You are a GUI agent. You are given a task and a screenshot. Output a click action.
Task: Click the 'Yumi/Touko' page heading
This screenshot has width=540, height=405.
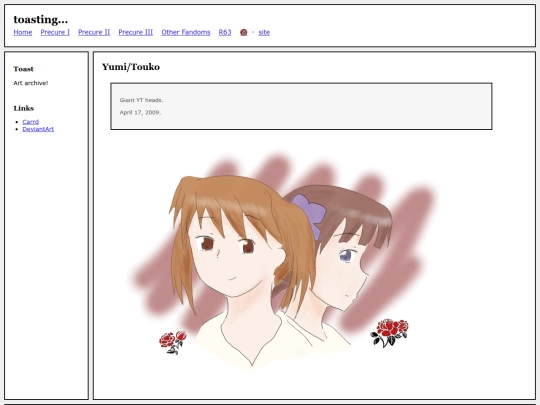[131, 67]
